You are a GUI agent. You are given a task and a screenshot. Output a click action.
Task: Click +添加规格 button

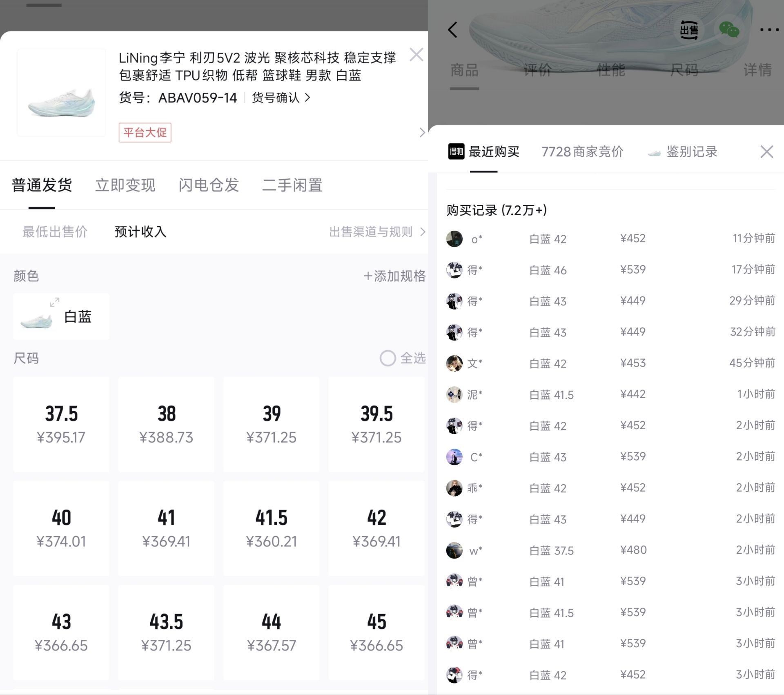(394, 276)
